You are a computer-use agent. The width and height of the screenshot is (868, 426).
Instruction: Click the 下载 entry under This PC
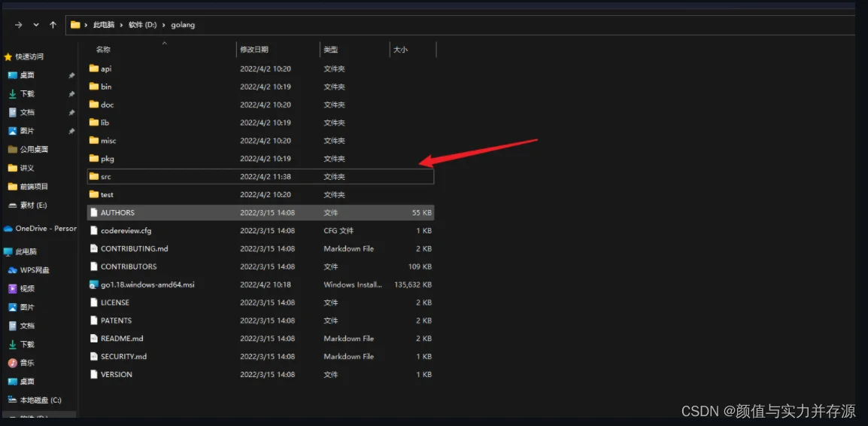tap(27, 344)
